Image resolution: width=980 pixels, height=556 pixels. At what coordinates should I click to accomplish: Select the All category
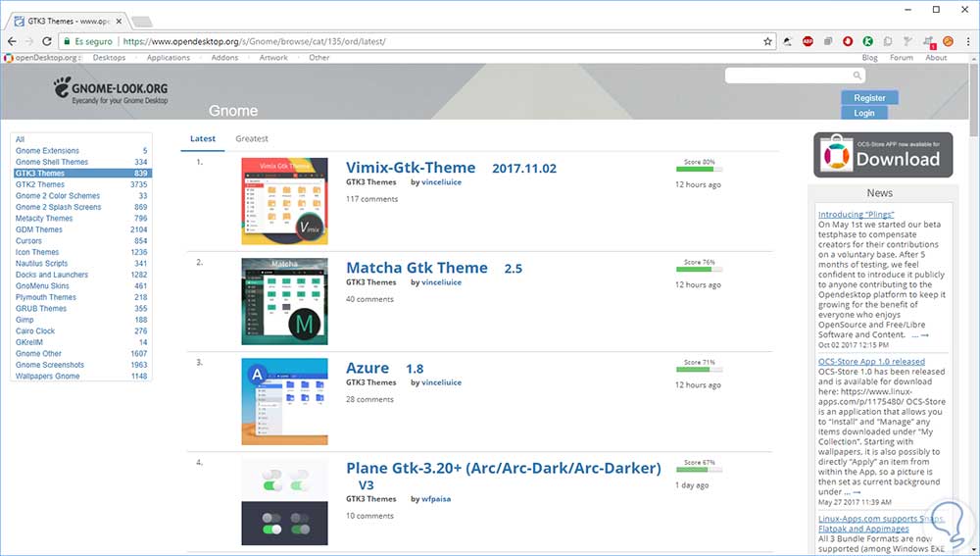point(20,139)
